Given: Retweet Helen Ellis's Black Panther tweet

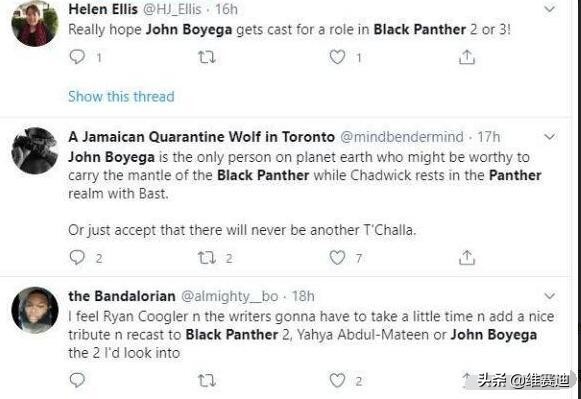Looking at the screenshot, I should pos(206,57).
